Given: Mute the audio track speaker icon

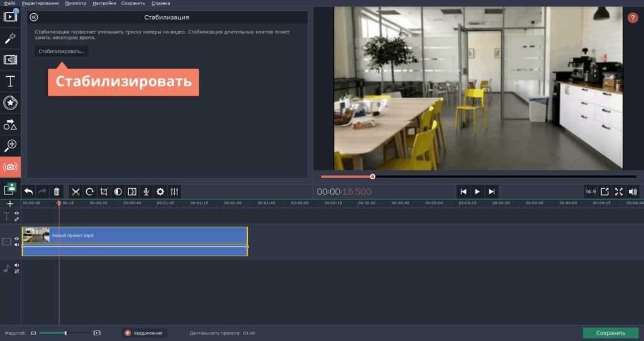Looking at the screenshot, I should pos(17,265).
